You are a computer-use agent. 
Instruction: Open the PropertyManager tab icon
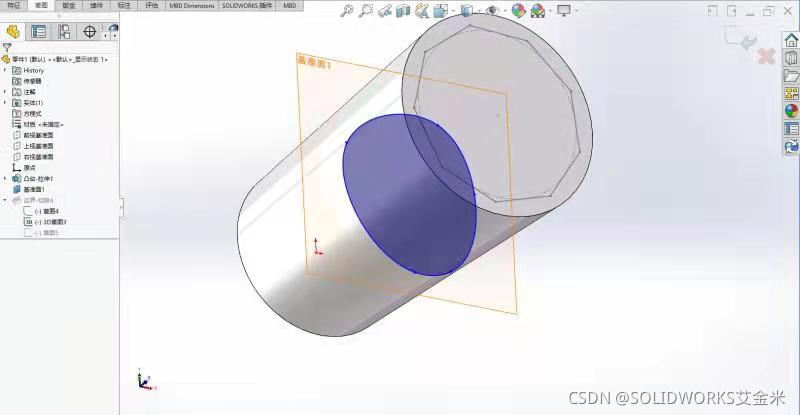pos(38,32)
